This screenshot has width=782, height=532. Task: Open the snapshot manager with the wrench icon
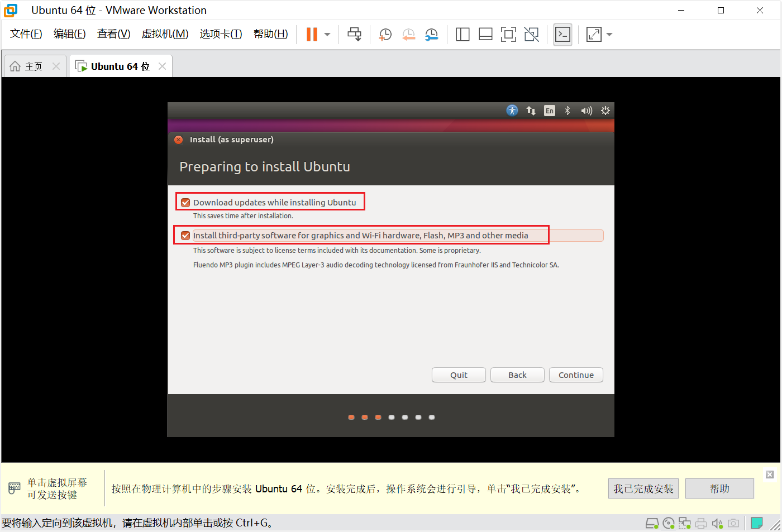click(x=431, y=35)
